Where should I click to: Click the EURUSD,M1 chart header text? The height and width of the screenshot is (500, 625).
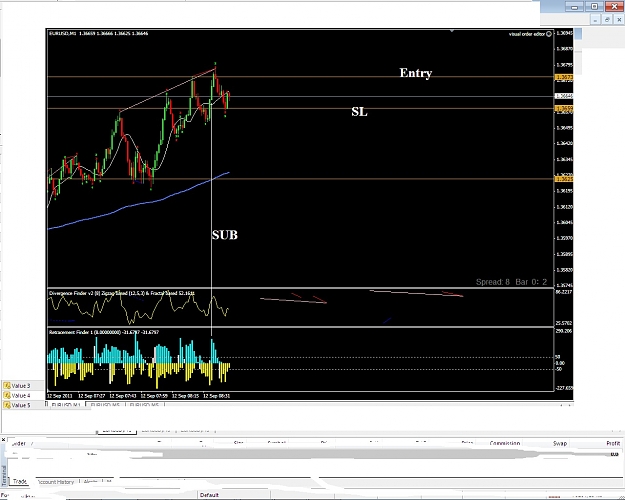pyautogui.click(x=98, y=33)
